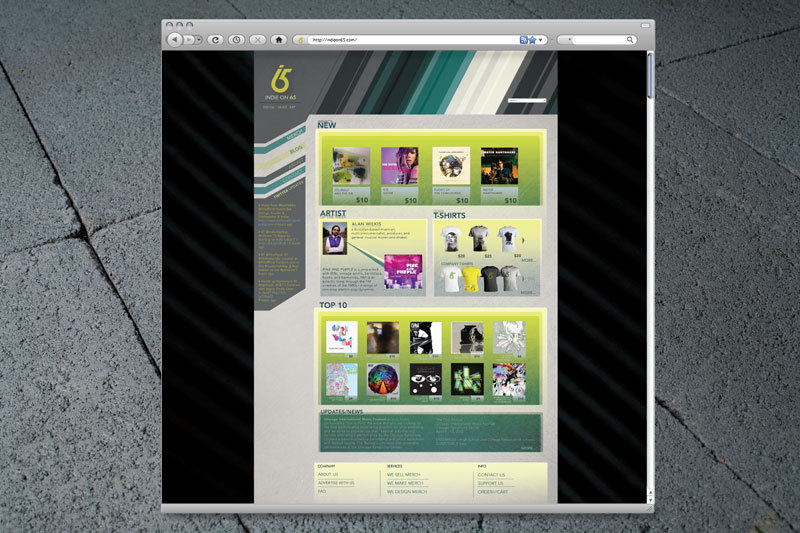Open the ALAN WILKIS artist name link
The height and width of the screenshot is (533, 800).
point(366,224)
